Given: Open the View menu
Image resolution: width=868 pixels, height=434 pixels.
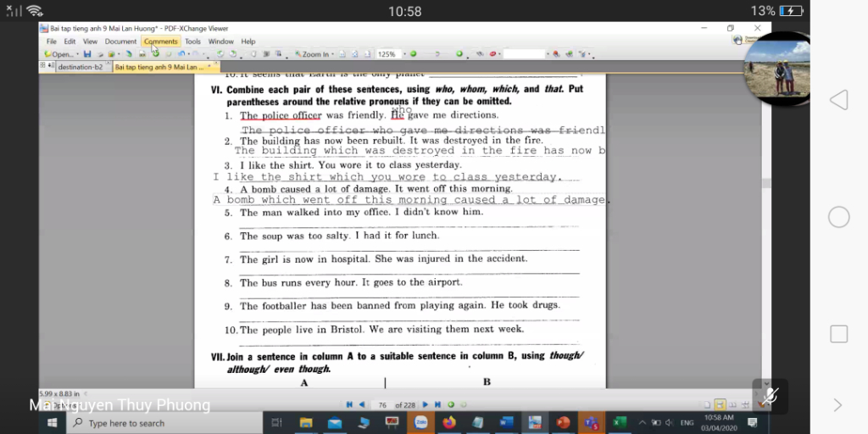Looking at the screenshot, I should [x=90, y=42].
